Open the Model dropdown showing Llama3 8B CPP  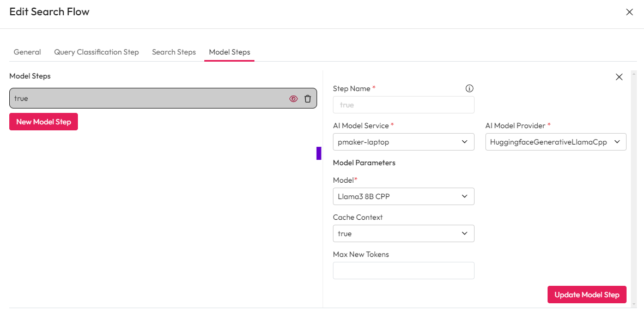[x=403, y=196]
